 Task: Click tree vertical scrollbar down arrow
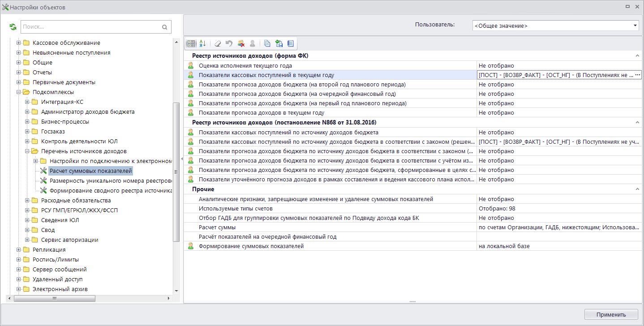click(176, 291)
